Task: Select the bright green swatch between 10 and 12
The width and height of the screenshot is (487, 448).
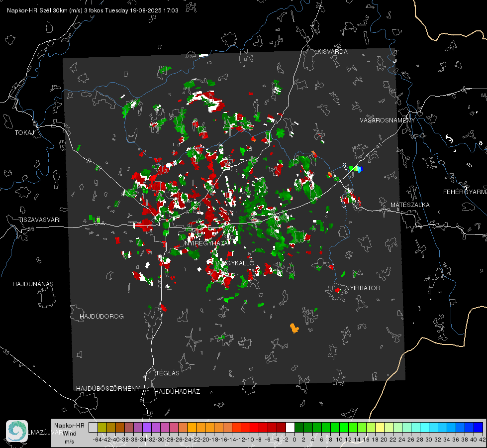Action: [344, 428]
